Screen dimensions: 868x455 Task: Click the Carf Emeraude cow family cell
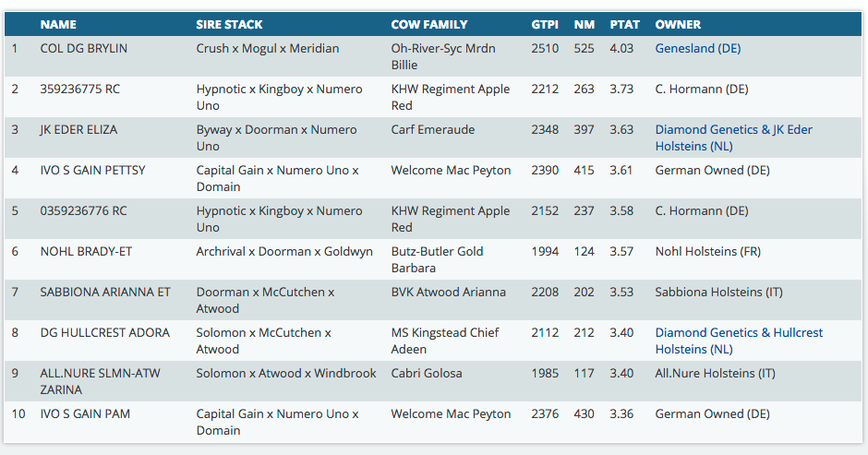pos(432,130)
